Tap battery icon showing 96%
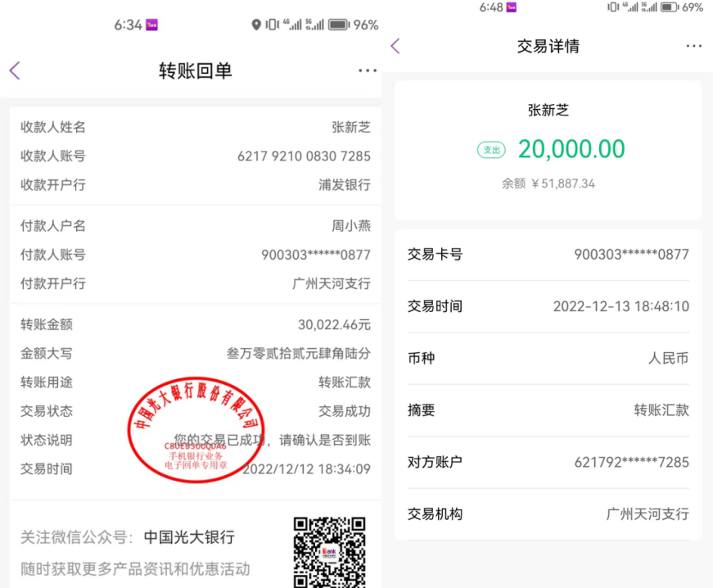Screen dimensions: 713x588 pos(339,25)
